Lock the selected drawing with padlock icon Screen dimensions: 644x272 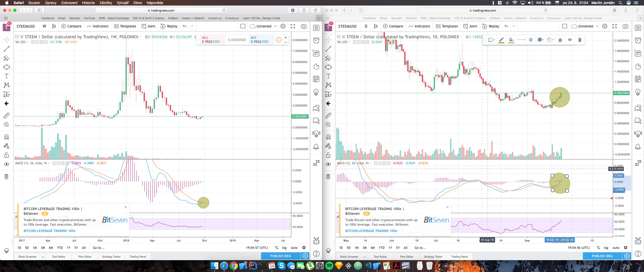pyautogui.click(x=560, y=40)
